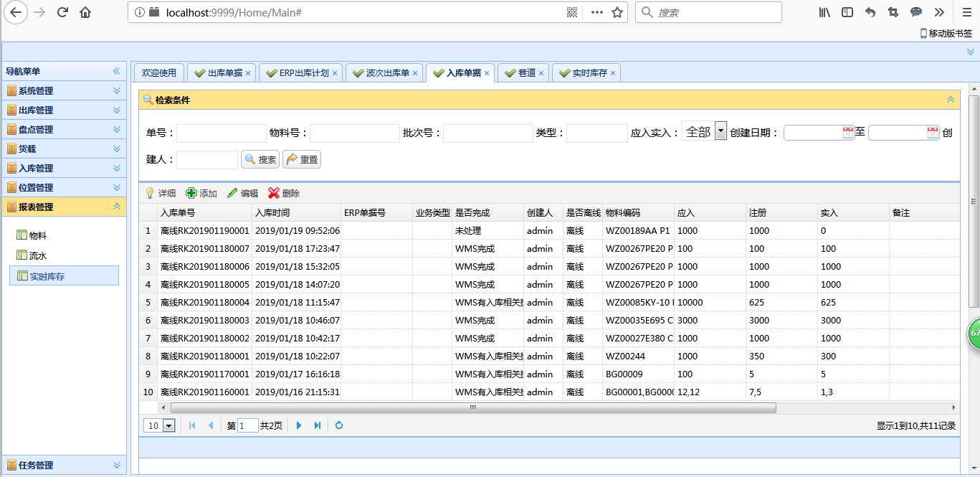Open 物料 report tree item
980x477 pixels.
tap(32, 235)
